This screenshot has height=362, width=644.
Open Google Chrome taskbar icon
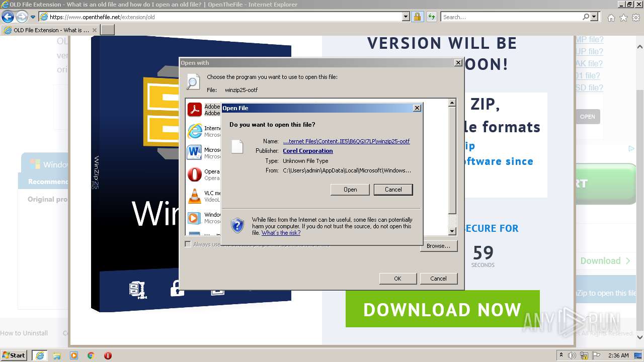pyautogui.click(x=91, y=355)
